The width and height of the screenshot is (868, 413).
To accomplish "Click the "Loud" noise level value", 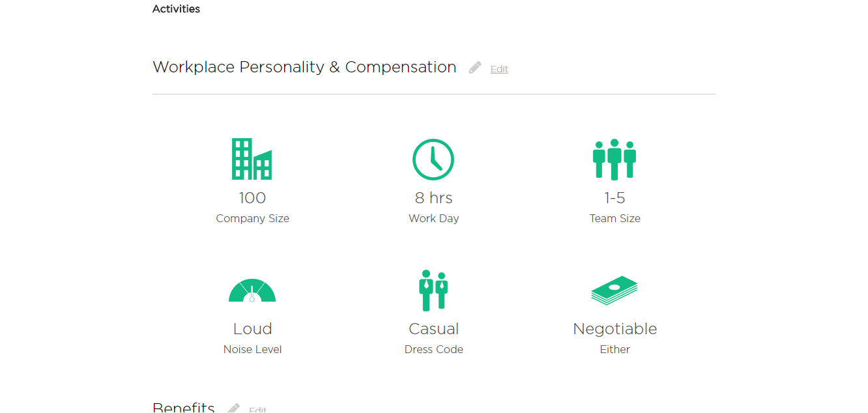I will pos(252,329).
